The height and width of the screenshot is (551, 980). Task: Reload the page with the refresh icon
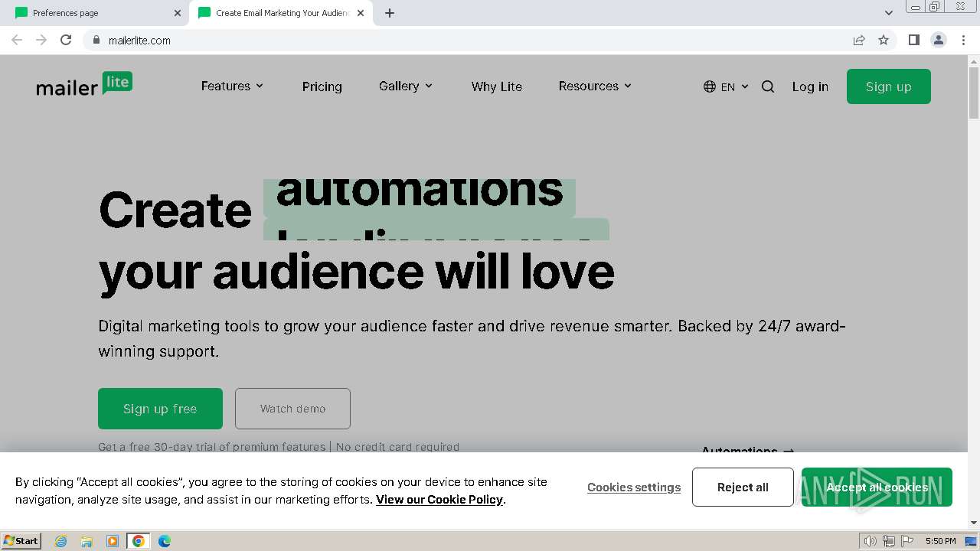pos(66,40)
